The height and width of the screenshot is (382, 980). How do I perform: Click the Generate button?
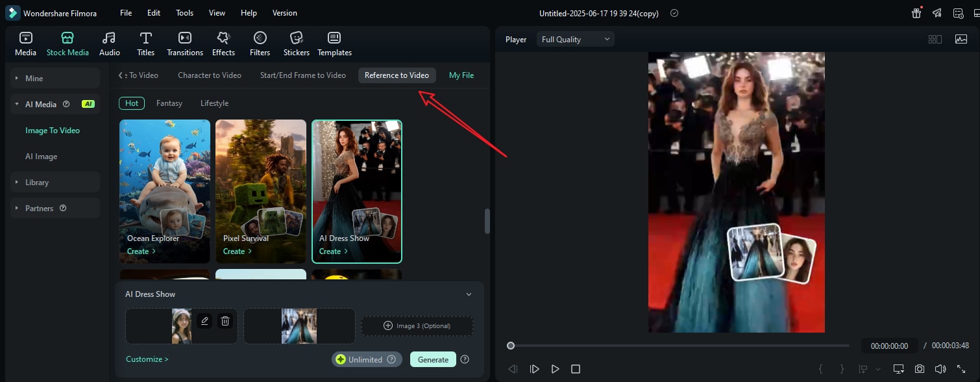tap(433, 359)
